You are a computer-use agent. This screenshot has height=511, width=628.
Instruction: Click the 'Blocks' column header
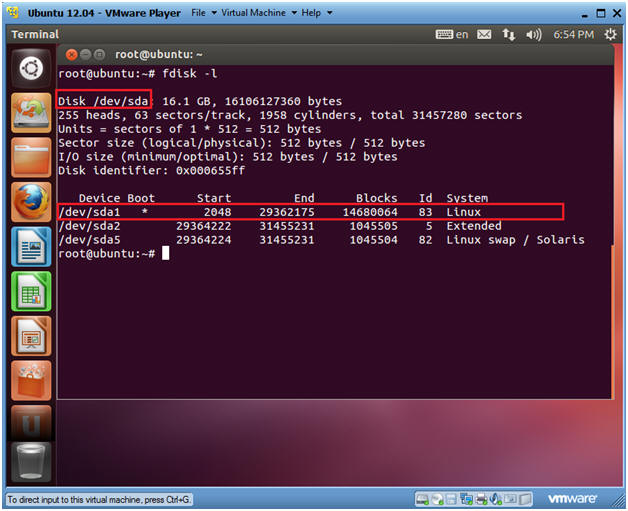[376, 198]
